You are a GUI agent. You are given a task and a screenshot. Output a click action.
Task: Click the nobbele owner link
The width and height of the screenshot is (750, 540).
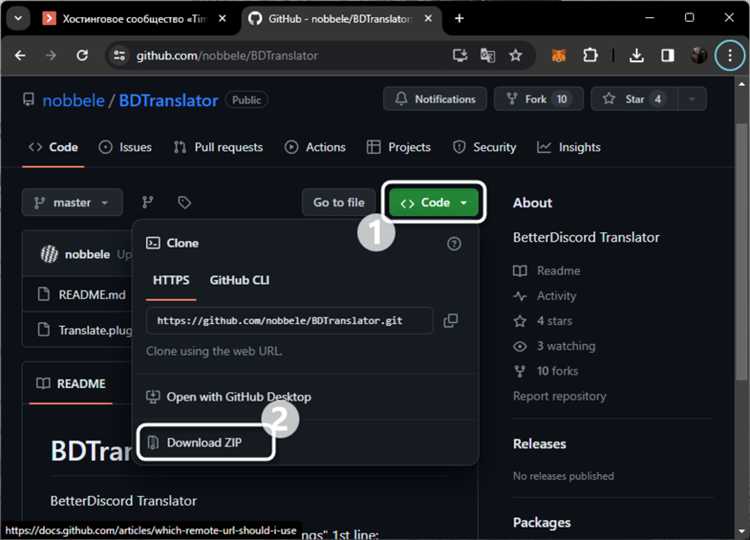(x=73, y=100)
